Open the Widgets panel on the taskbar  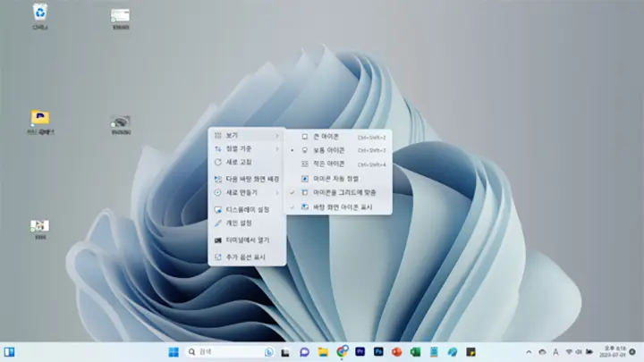(x=10, y=352)
